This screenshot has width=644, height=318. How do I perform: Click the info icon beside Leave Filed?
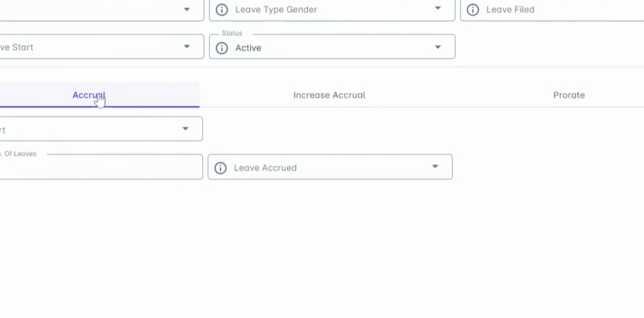coord(473,10)
